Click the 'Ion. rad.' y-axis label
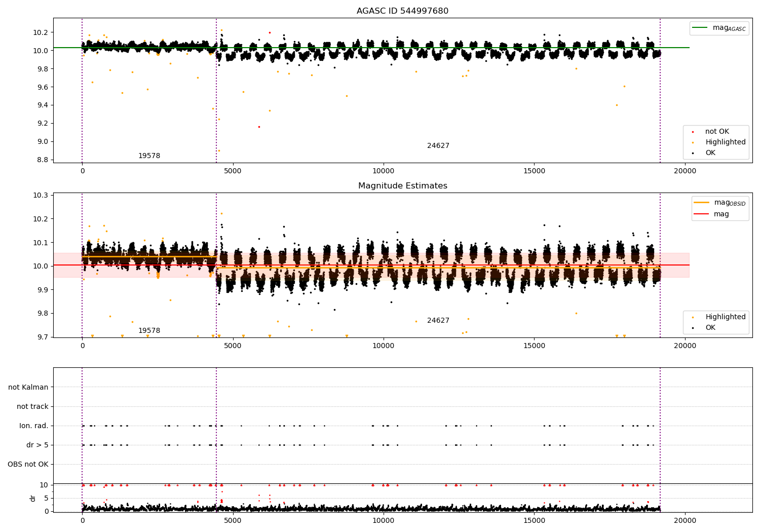 [x=34, y=426]
